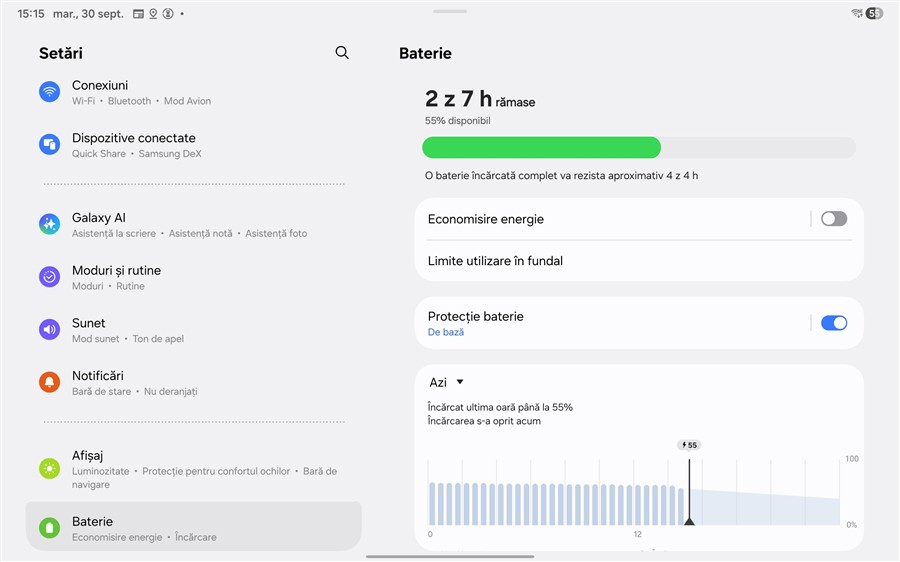This screenshot has width=900, height=562.
Task: Open the Azi period dropdown
Action: (x=447, y=382)
